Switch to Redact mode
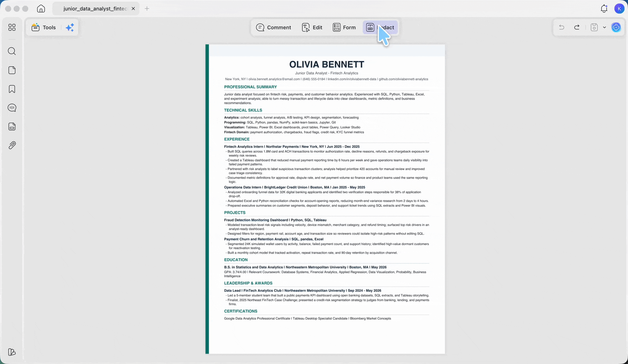628x364 pixels. pos(380,27)
